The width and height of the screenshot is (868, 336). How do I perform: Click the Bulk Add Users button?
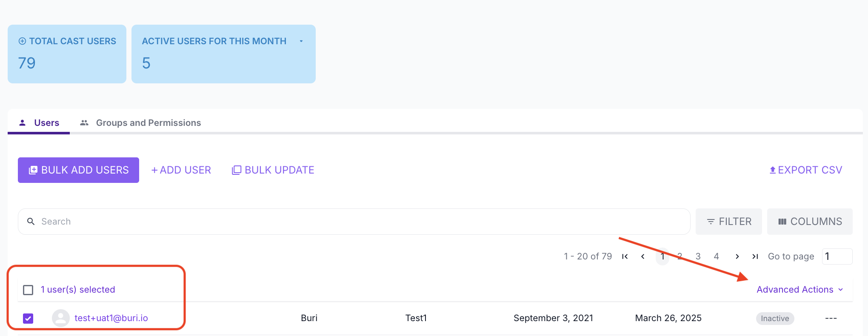click(78, 170)
